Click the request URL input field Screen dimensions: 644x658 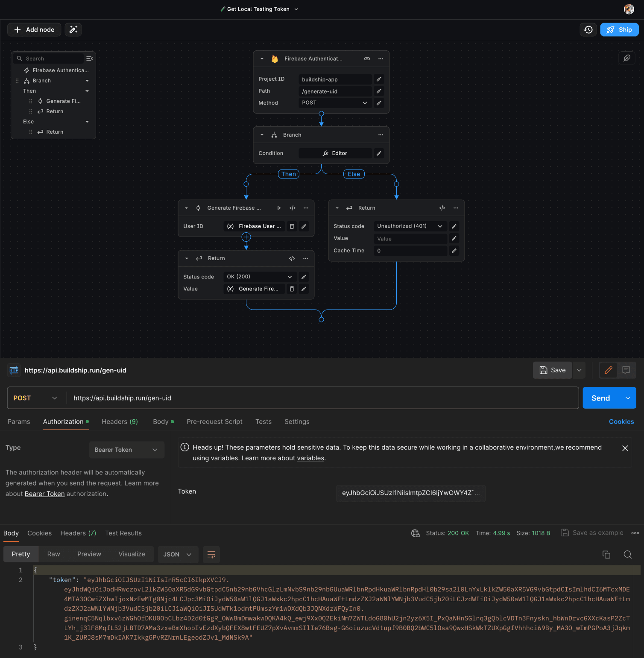pyautogui.click(x=299, y=398)
